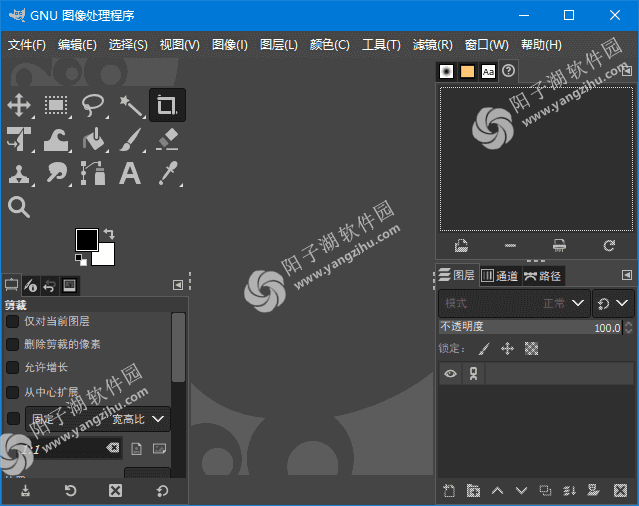Open the Tool Options tab
Image resolution: width=639 pixels, height=506 pixels.
click(x=11, y=285)
